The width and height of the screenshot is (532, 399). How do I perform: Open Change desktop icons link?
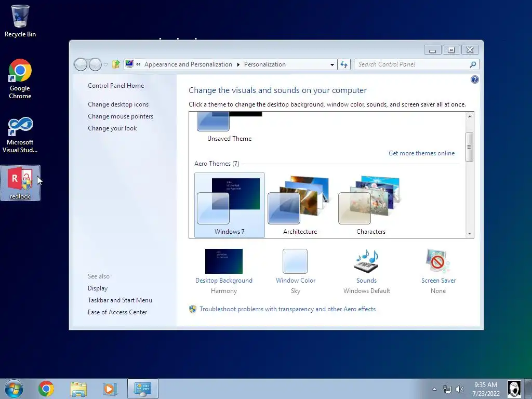[118, 104]
